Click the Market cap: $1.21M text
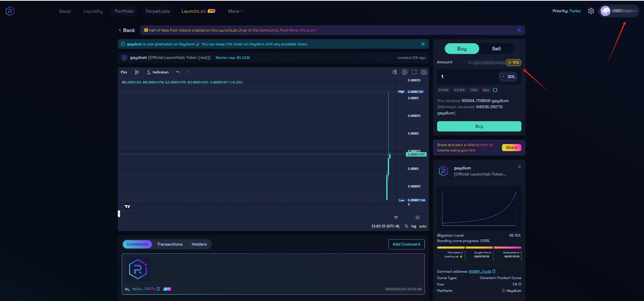644x301 pixels. (x=232, y=58)
